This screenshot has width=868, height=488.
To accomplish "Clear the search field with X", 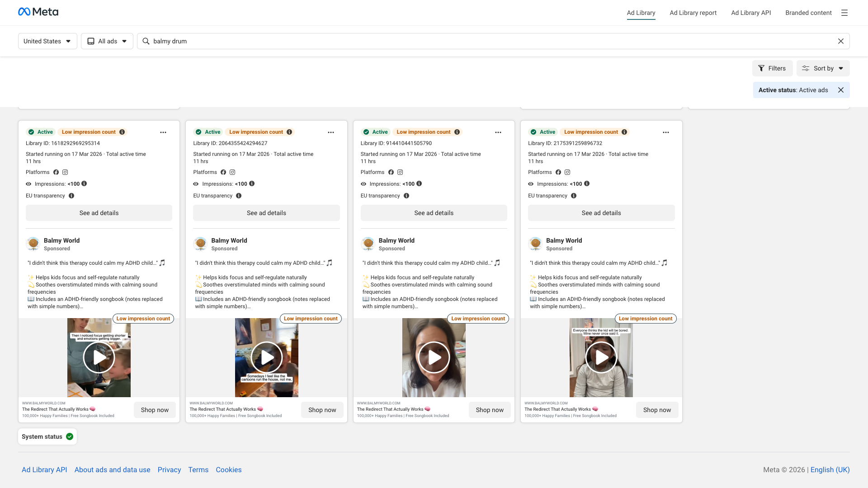I will 840,41.
